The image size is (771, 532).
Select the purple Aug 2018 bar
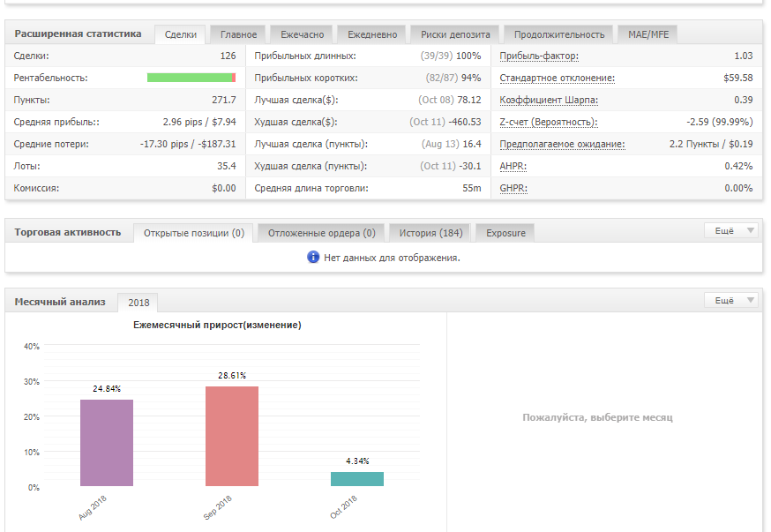pyautogui.click(x=107, y=443)
